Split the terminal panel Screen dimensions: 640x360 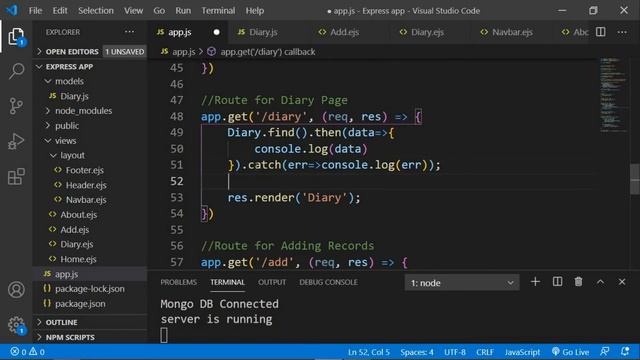click(557, 282)
